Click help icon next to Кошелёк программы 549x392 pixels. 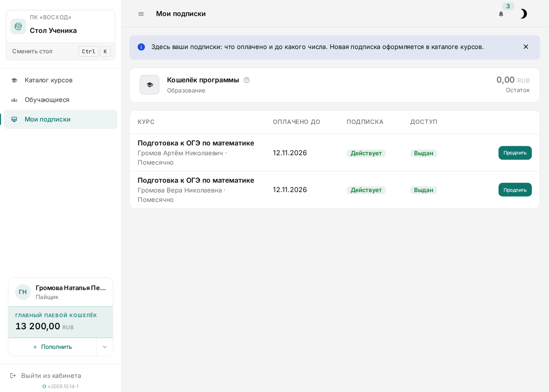click(247, 80)
